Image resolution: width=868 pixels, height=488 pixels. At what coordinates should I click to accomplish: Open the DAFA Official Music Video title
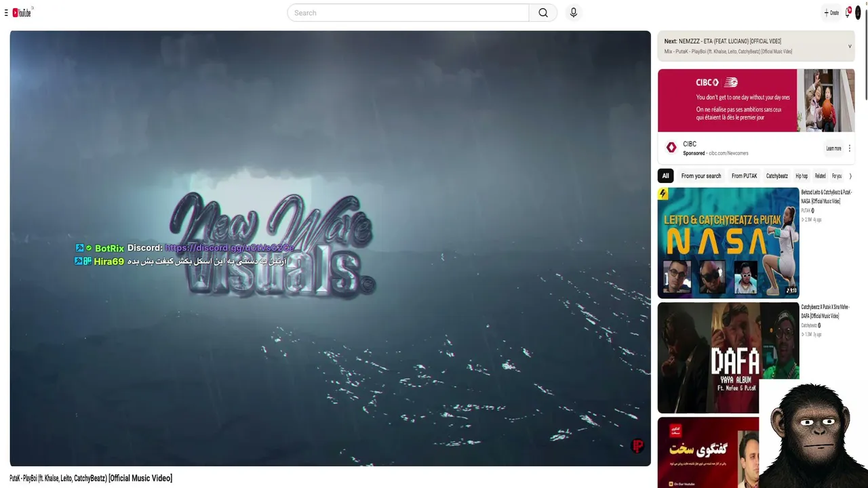click(825, 312)
